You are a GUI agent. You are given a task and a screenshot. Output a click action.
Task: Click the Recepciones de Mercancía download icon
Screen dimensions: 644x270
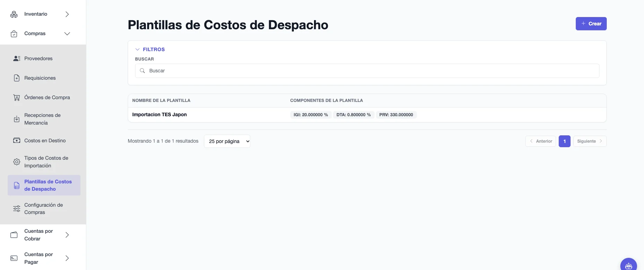17,119
